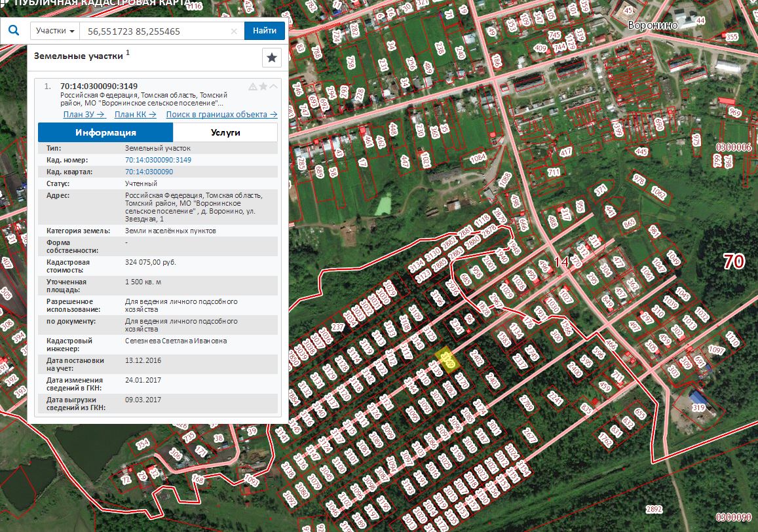Click parcel label 2789 on the map
Image resolution: width=758 pixels, height=532 pixels.
[x=527, y=404]
